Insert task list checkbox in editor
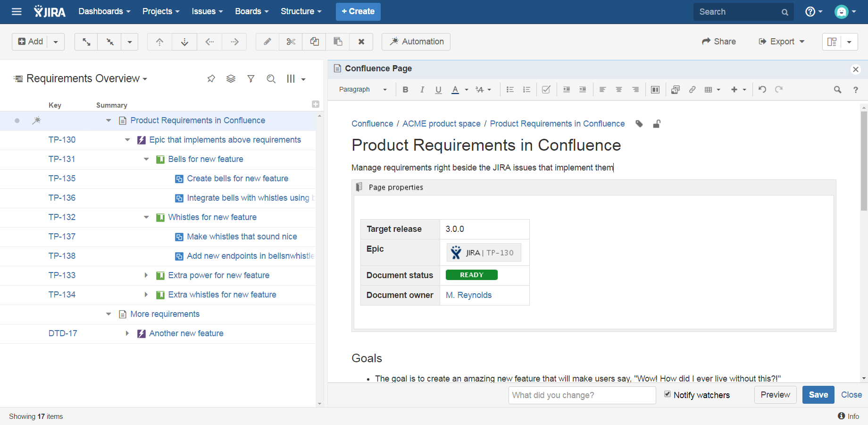This screenshot has width=868, height=425. 546,90
